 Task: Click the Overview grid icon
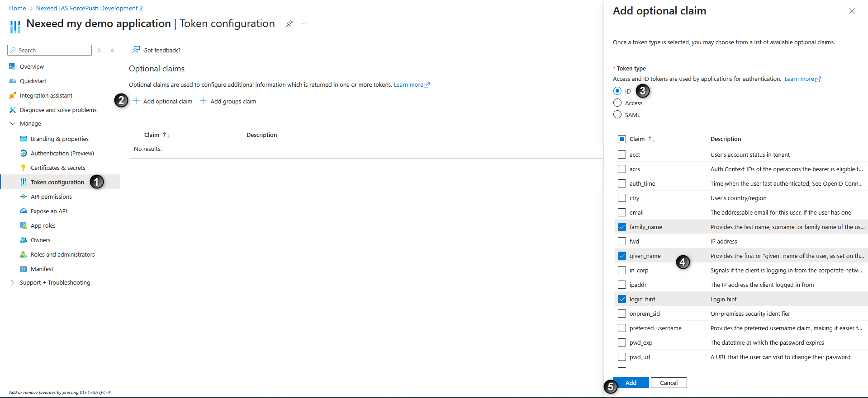(x=12, y=66)
